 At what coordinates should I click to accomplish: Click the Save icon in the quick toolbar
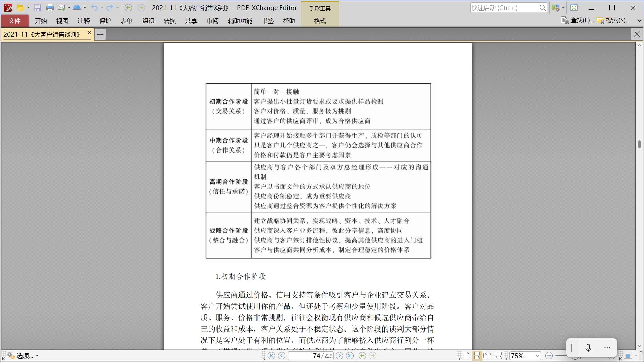coord(37,8)
